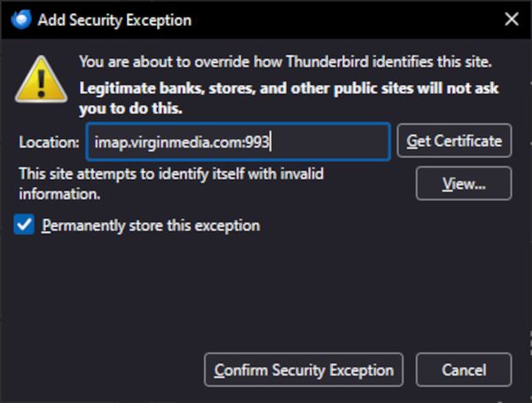Click the 'Location:' field label

(x=49, y=142)
